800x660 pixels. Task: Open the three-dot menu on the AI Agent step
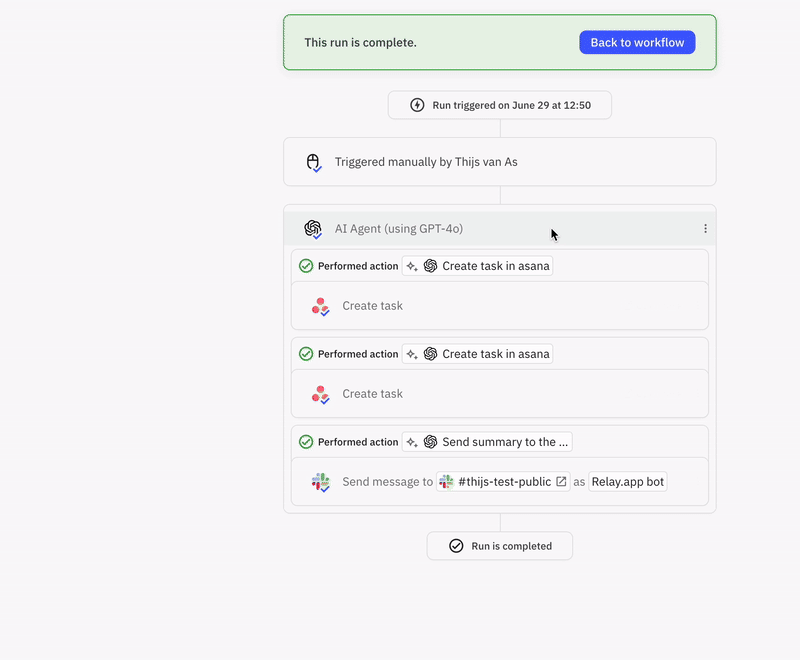point(706,228)
